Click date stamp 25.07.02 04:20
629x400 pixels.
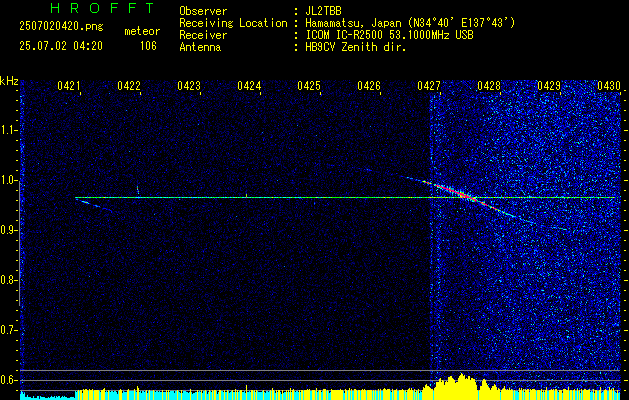click(x=61, y=46)
